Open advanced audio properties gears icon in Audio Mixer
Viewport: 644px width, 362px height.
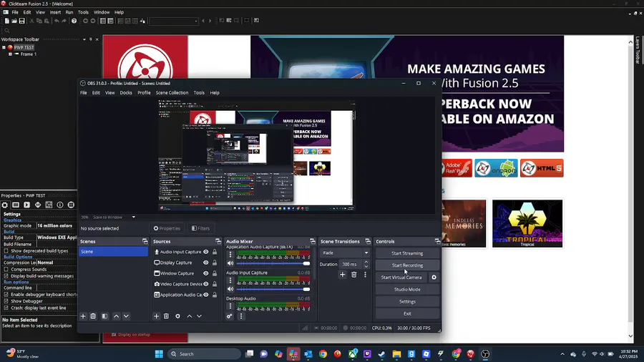(x=230, y=316)
